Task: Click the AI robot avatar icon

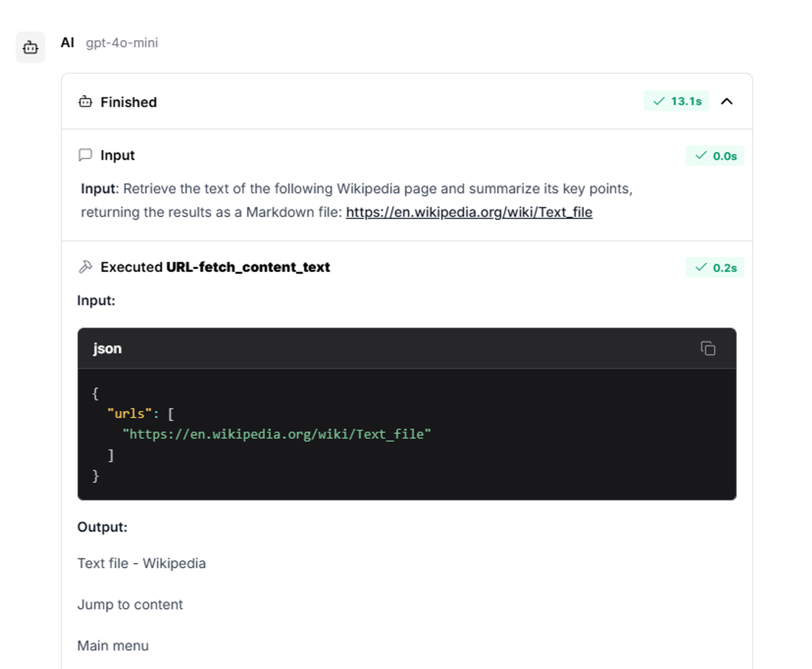Action: tap(30, 47)
